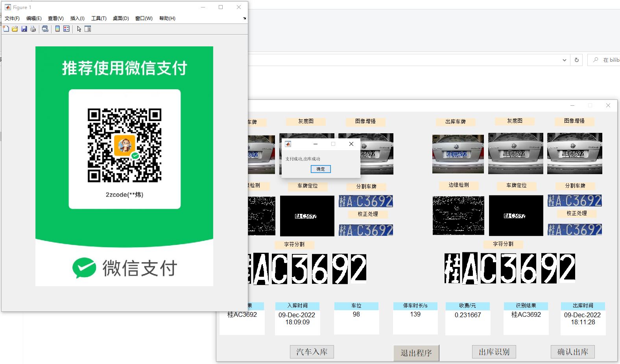Open the 帮助(H) menu
The image size is (620, 364).
pos(167,18)
